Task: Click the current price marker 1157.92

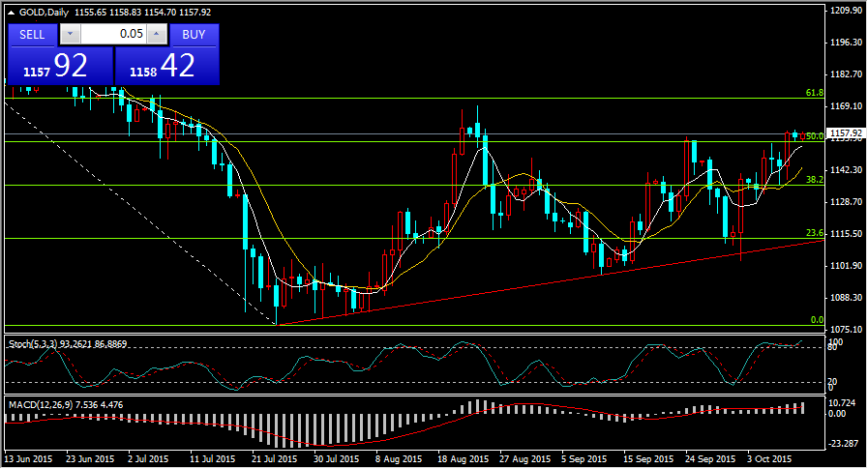Action: (x=845, y=133)
